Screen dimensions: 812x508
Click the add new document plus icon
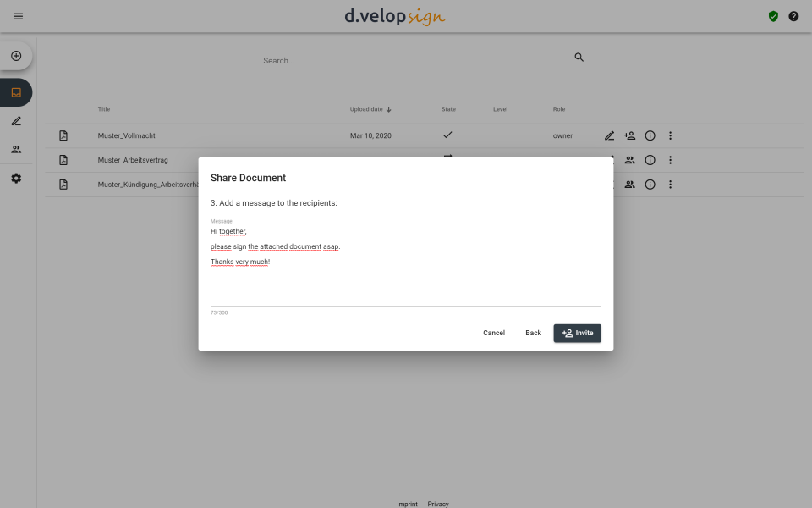coord(16,56)
